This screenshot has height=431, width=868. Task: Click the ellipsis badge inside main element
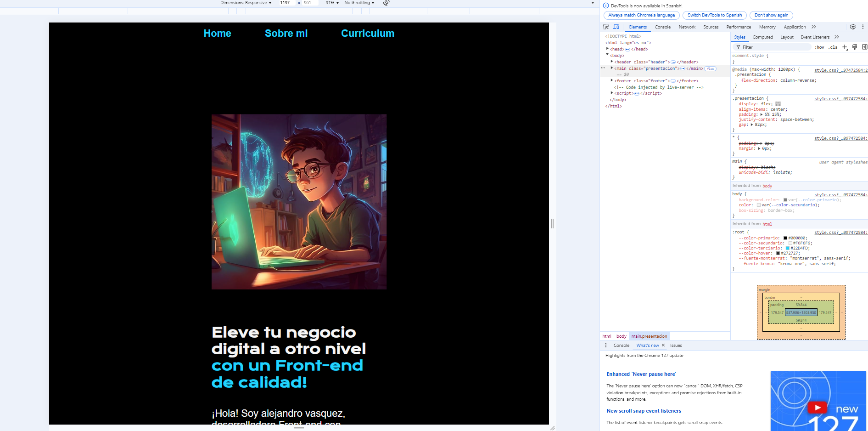(683, 68)
